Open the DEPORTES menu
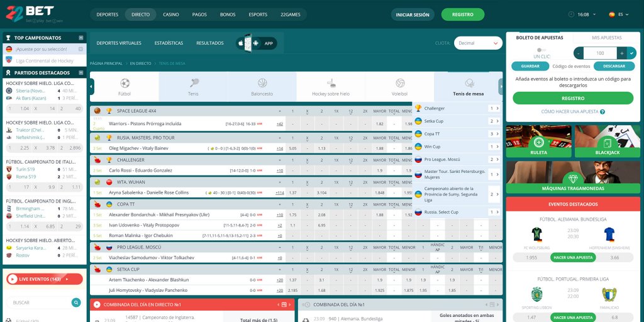 pyautogui.click(x=107, y=15)
